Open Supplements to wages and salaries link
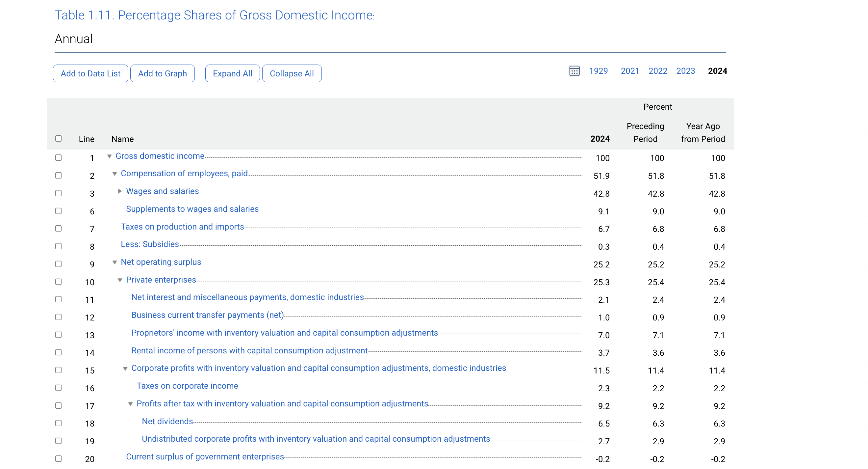 192,209
